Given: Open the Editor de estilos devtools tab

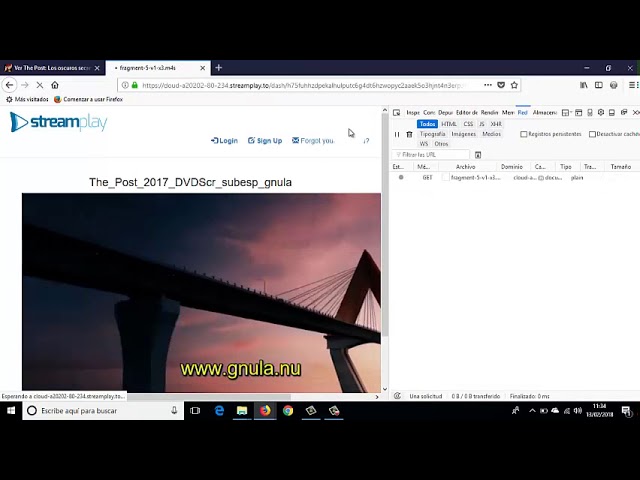Looking at the screenshot, I should (467, 113).
